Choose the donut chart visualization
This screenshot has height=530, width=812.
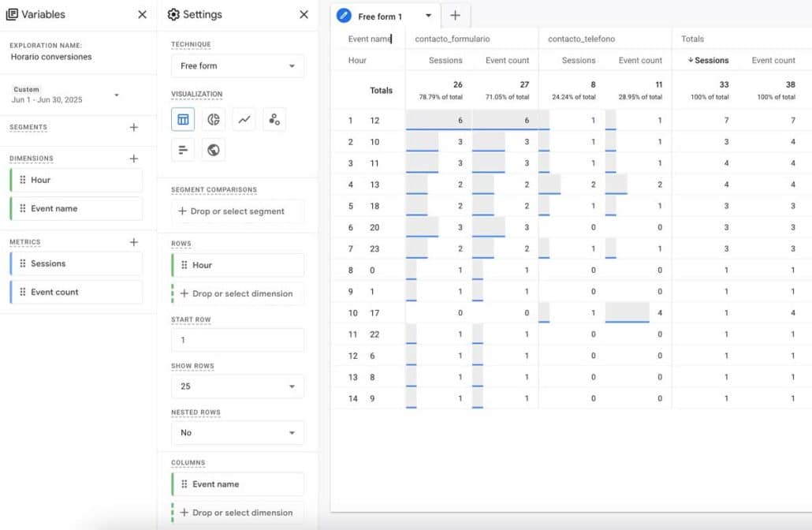coord(213,120)
